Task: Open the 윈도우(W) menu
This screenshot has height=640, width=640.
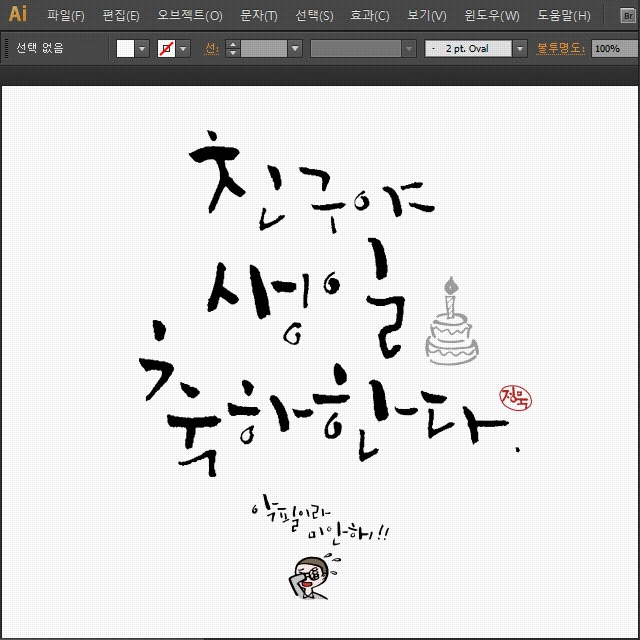Action: pos(492,16)
